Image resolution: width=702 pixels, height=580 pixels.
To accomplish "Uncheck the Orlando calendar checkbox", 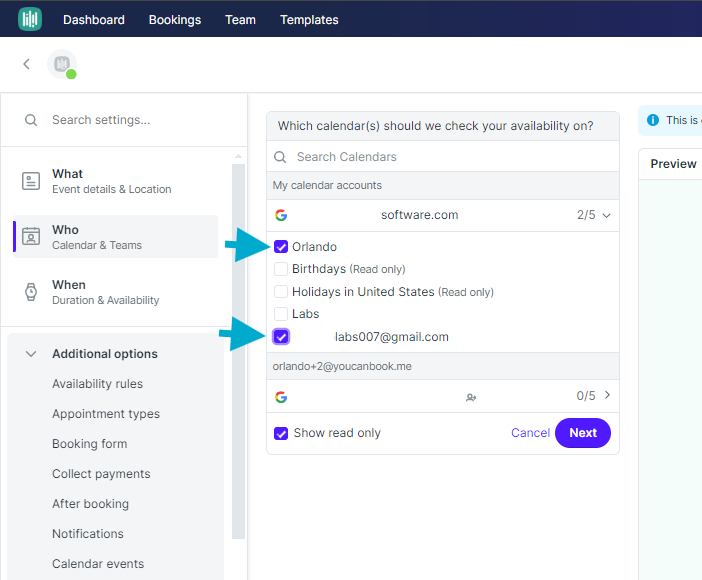I will tap(281, 247).
